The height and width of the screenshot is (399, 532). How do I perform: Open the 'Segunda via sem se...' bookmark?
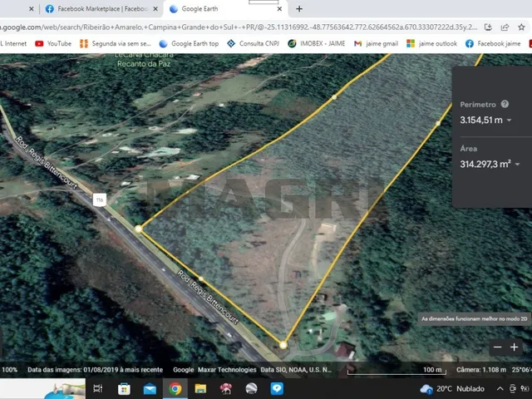pos(115,43)
